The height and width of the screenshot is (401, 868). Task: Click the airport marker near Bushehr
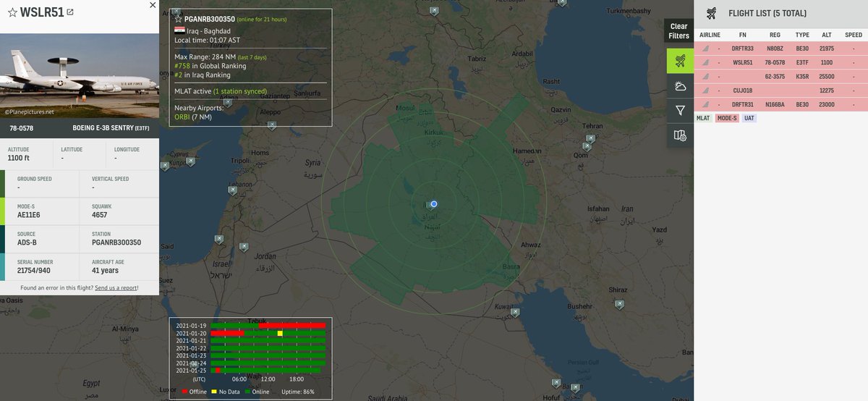click(619, 304)
